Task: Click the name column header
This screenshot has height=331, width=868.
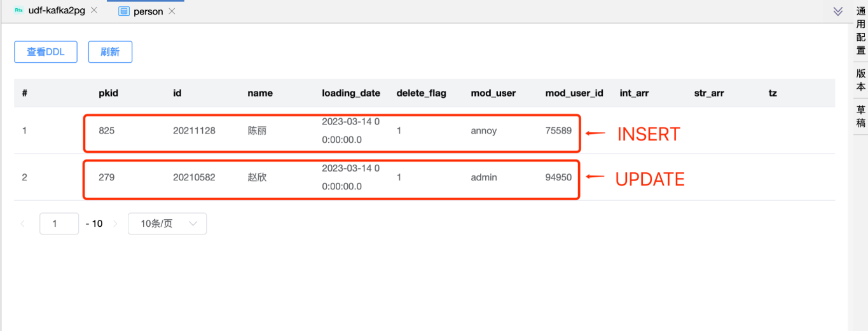Action: (260, 93)
